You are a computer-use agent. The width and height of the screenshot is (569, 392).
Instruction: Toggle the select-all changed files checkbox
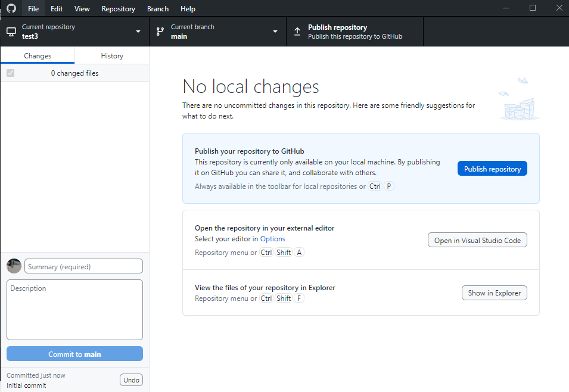tap(11, 73)
